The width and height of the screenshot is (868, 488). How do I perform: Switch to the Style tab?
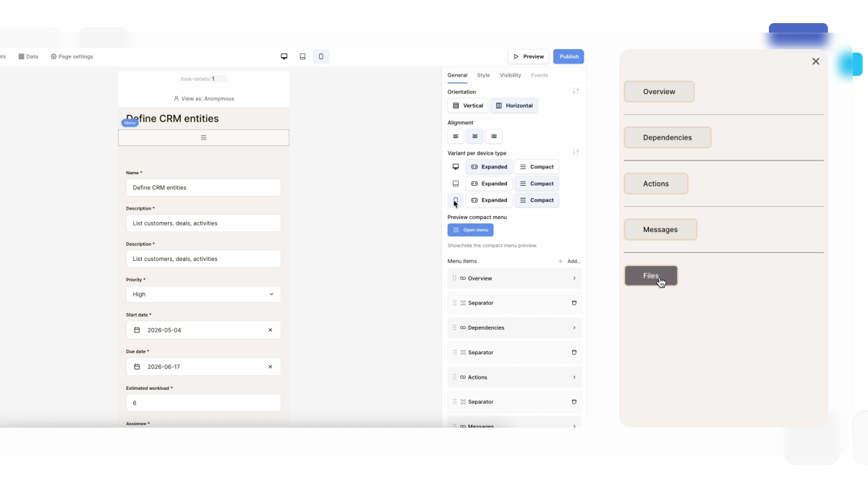483,75
